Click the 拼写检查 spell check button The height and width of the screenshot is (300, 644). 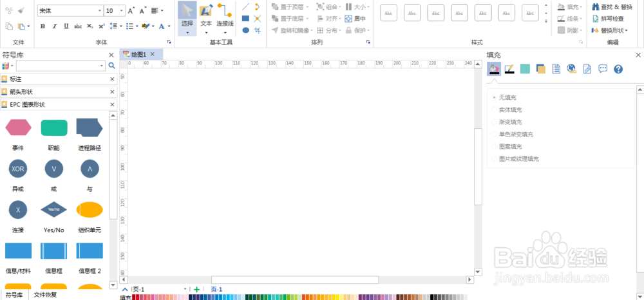coord(608,19)
